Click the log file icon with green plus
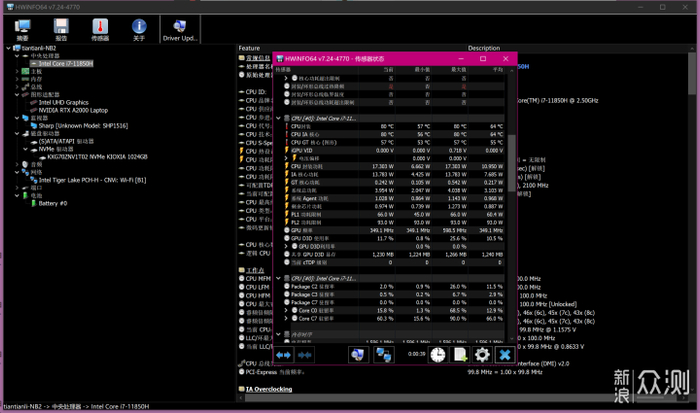The image size is (700, 413). (460, 354)
